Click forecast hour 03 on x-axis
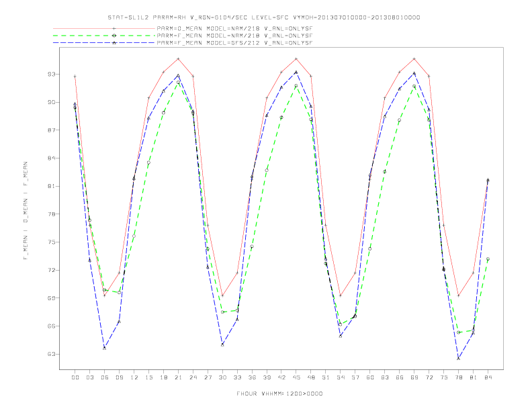 pyautogui.click(x=89, y=377)
